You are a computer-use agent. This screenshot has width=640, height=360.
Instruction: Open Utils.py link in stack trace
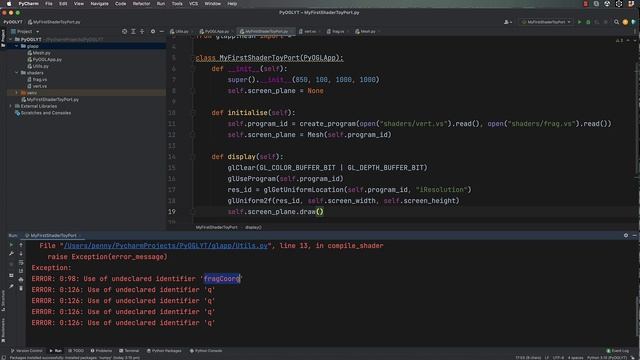coord(166,246)
